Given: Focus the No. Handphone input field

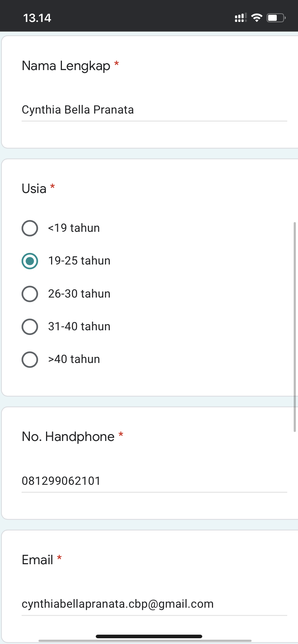Looking at the screenshot, I should pos(154,481).
